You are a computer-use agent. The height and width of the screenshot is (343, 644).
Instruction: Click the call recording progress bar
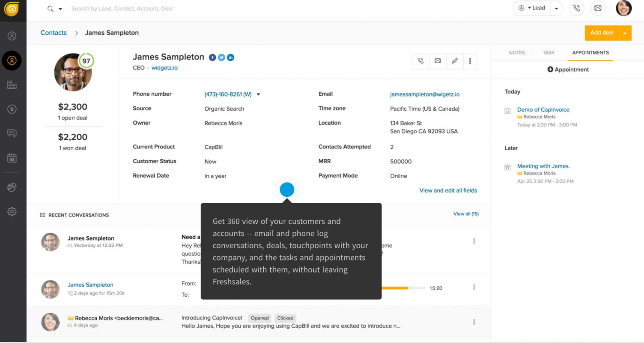coord(402,288)
